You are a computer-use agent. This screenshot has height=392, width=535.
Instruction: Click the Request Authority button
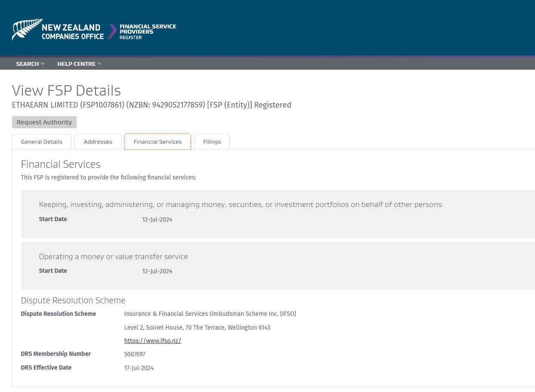click(44, 122)
